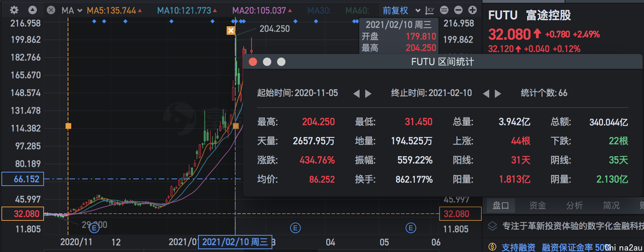
Task: Step 终止时间 forward with right arrow
Action: coord(498,93)
